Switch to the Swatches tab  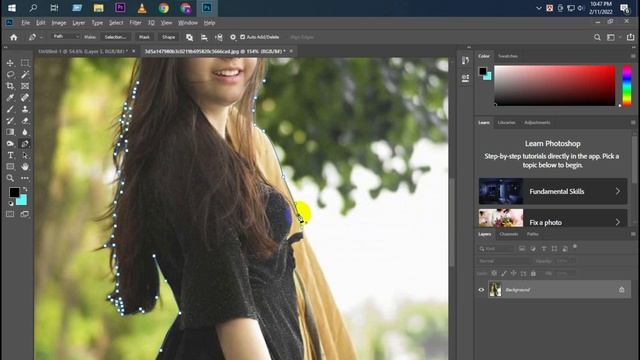[508, 56]
